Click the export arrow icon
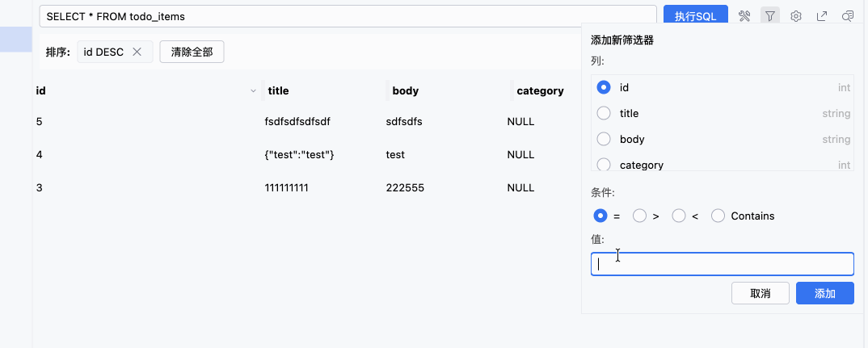 point(822,16)
